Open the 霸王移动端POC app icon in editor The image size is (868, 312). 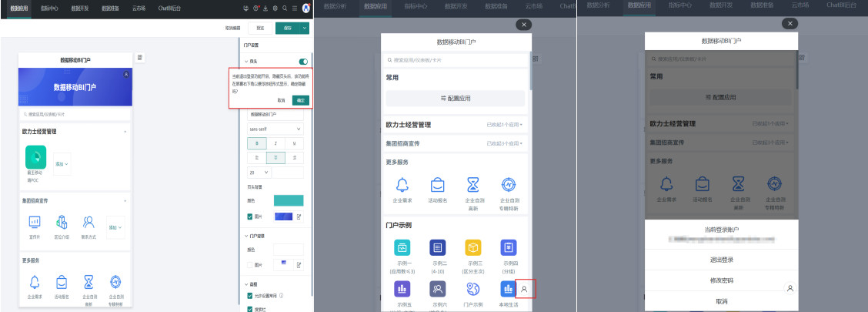pyautogui.click(x=35, y=157)
